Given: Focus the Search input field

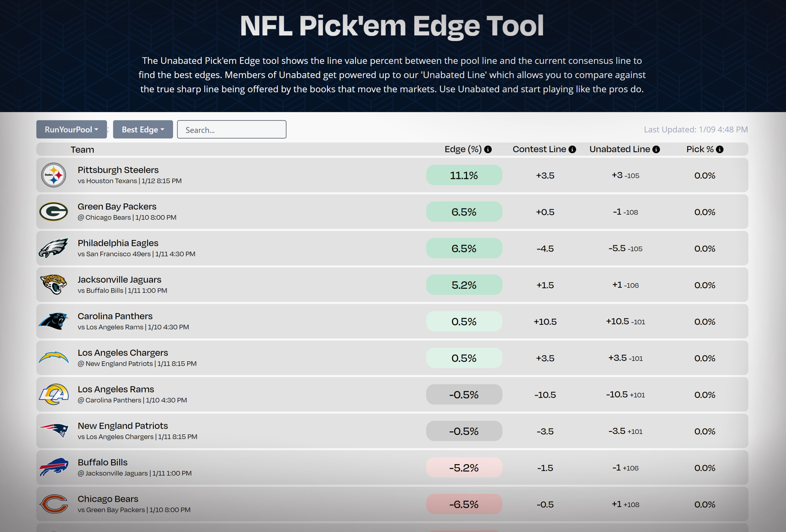Looking at the screenshot, I should click(x=232, y=130).
